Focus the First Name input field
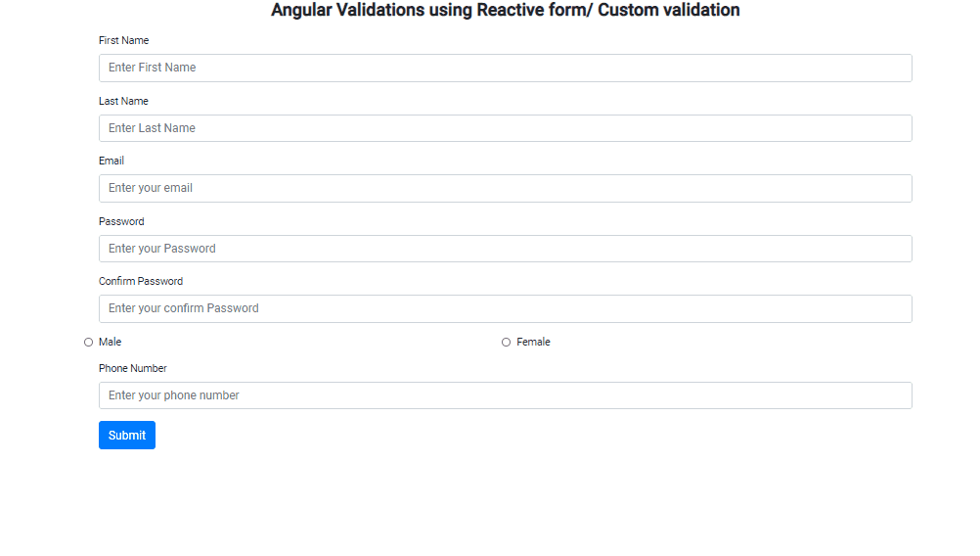The height and width of the screenshot is (556, 980). [x=505, y=68]
